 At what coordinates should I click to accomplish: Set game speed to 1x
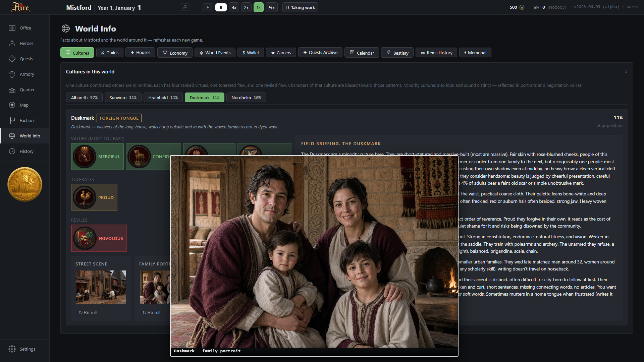pyautogui.click(x=259, y=7)
